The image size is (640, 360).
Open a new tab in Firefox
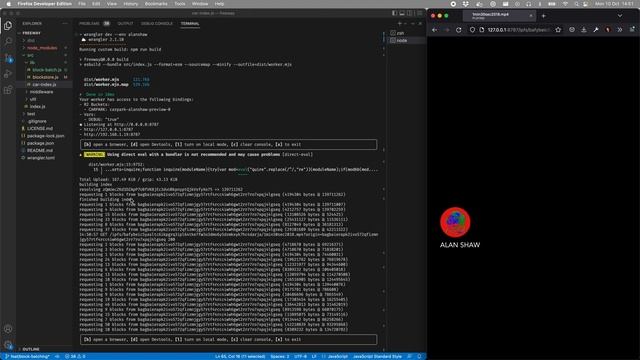[x=544, y=16]
